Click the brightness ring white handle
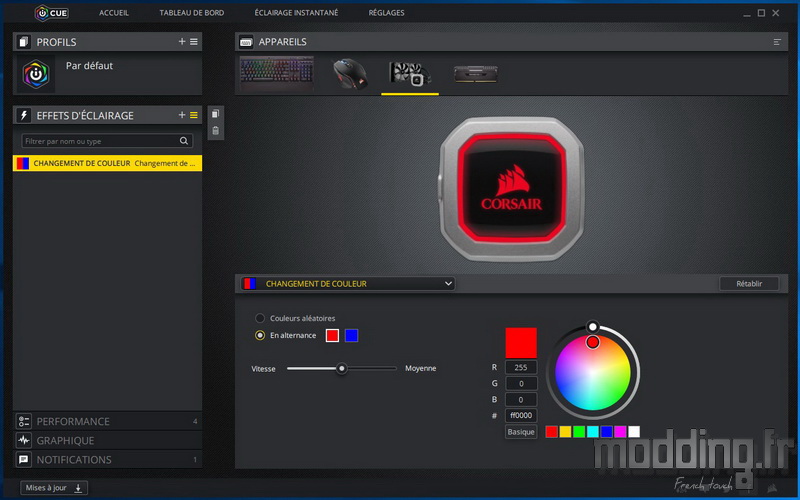The width and height of the screenshot is (800, 500). pyautogui.click(x=592, y=327)
